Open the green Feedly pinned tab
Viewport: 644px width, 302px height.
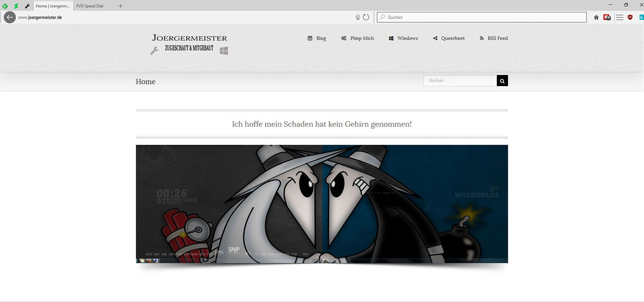pyautogui.click(x=5, y=6)
